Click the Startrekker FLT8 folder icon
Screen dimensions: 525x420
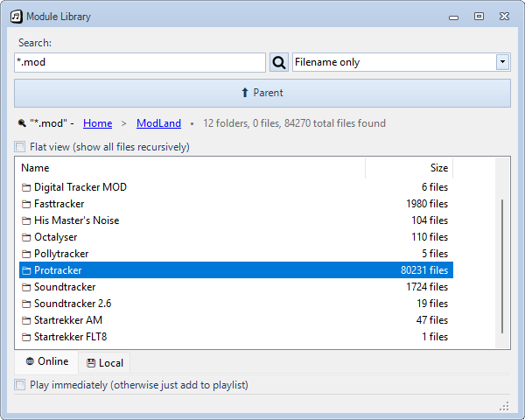tap(26, 337)
